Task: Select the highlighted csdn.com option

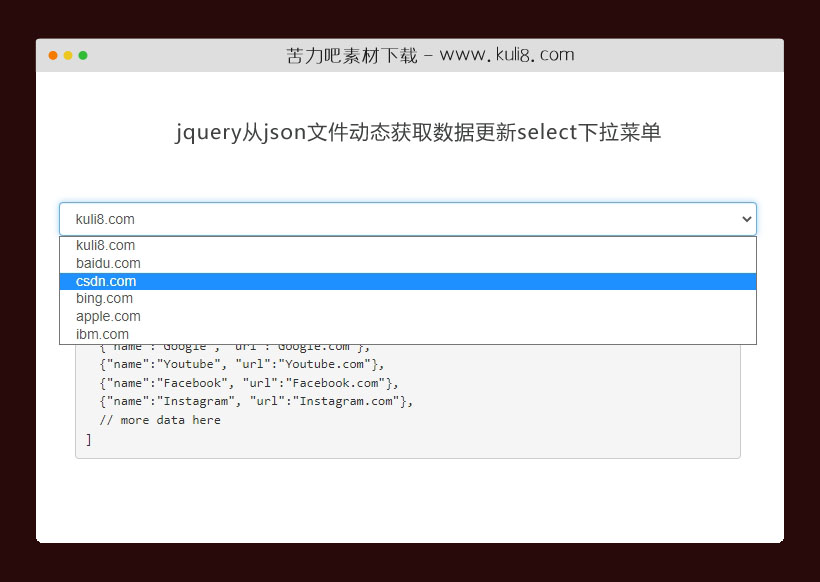Action: tap(106, 281)
